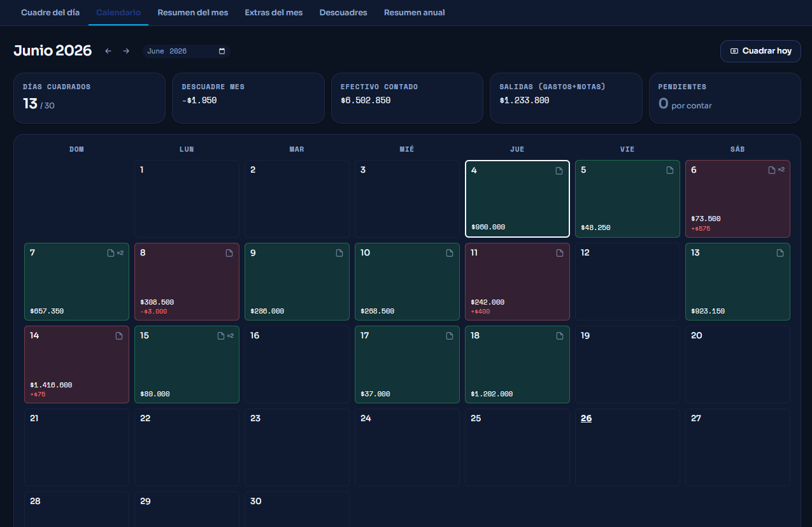Click the $242.000 amount on day 11
This screenshot has height=527, width=812.
488,302
